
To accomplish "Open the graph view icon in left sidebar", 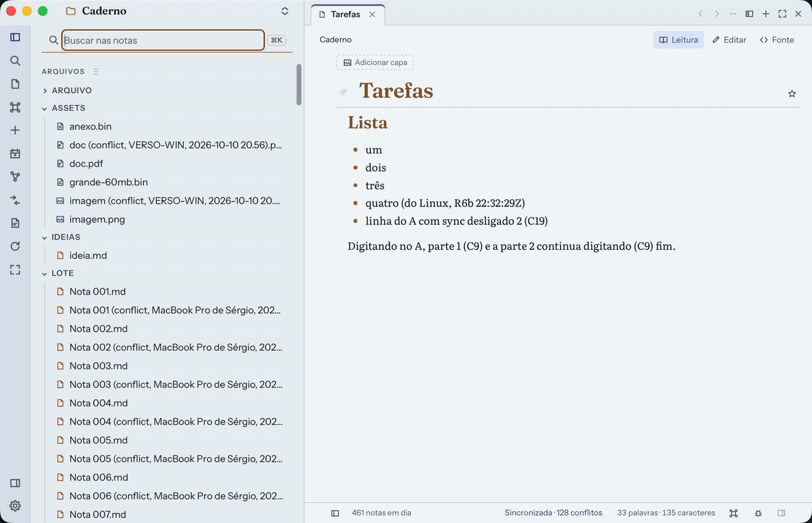I will click(15, 177).
